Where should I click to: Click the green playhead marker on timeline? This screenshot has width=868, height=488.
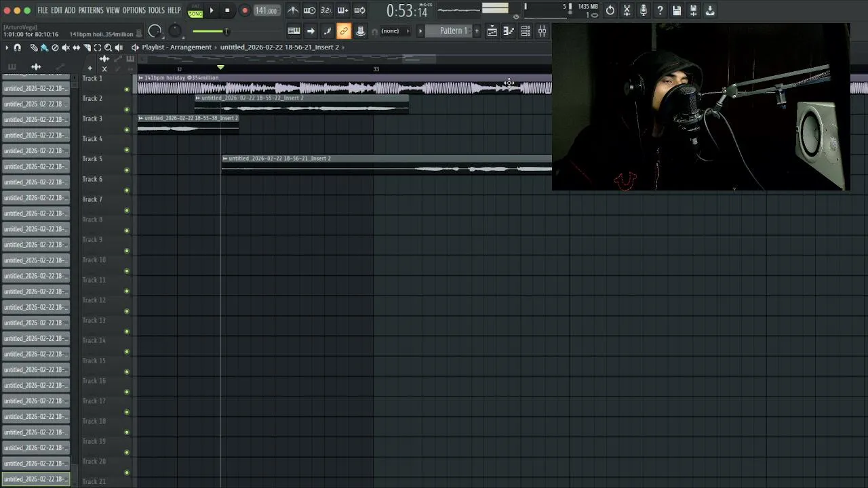[x=220, y=67]
